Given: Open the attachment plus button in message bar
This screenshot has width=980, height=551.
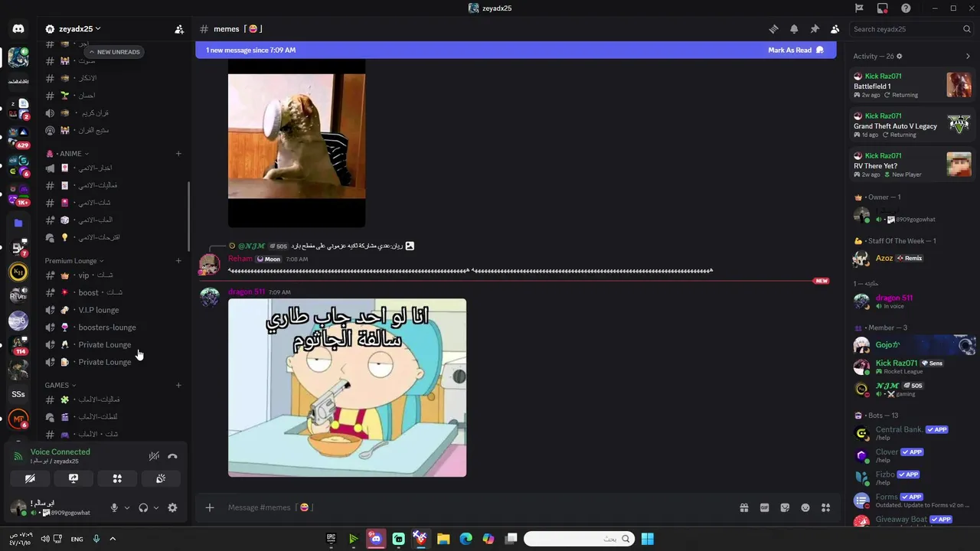Looking at the screenshot, I should [x=210, y=507].
